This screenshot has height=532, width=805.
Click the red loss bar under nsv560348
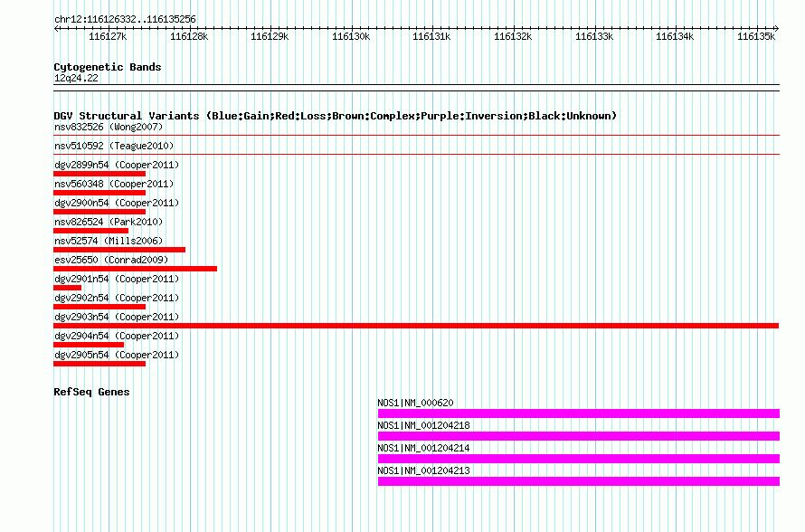(99, 193)
